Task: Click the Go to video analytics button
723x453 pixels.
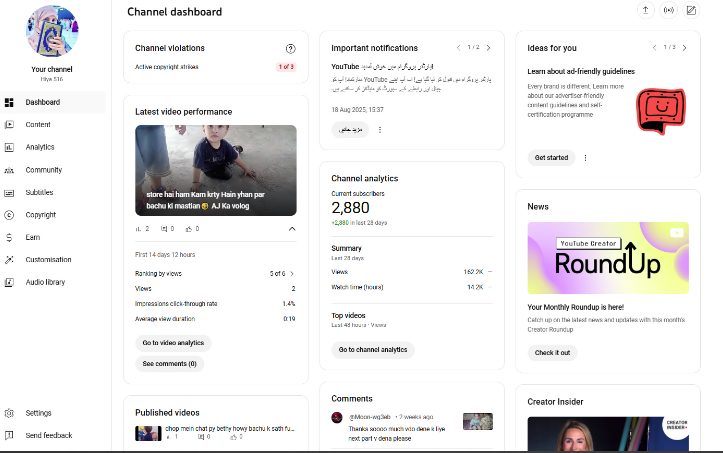Action: coord(173,343)
